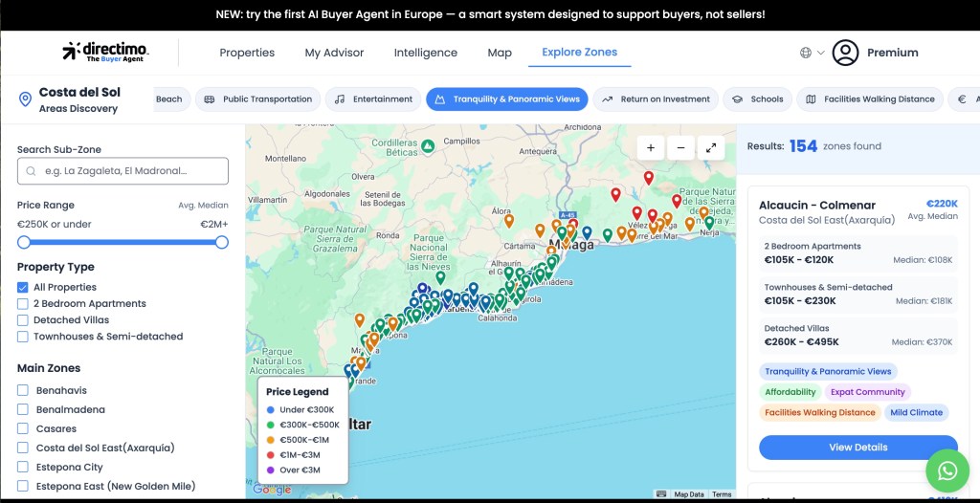The width and height of the screenshot is (980, 503).
Task: Open the Premium user profile icon
Action: pos(845,53)
